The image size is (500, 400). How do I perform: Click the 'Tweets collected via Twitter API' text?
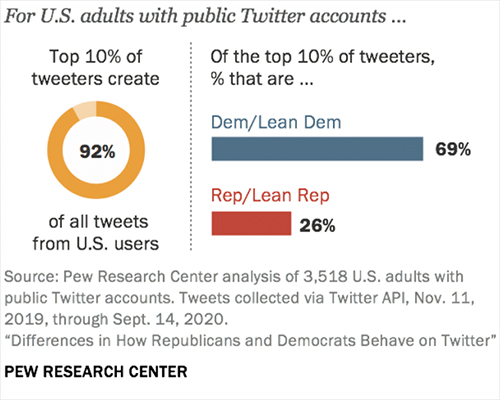(294, 298)
